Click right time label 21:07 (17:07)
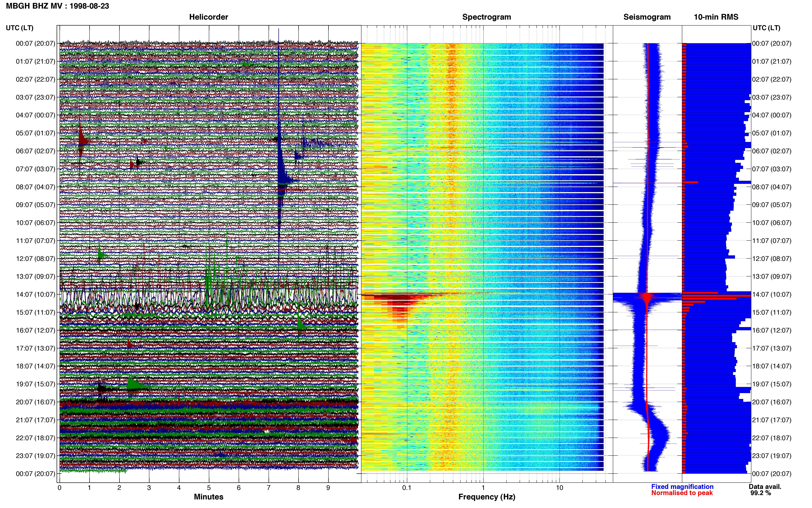 [772, 420]
